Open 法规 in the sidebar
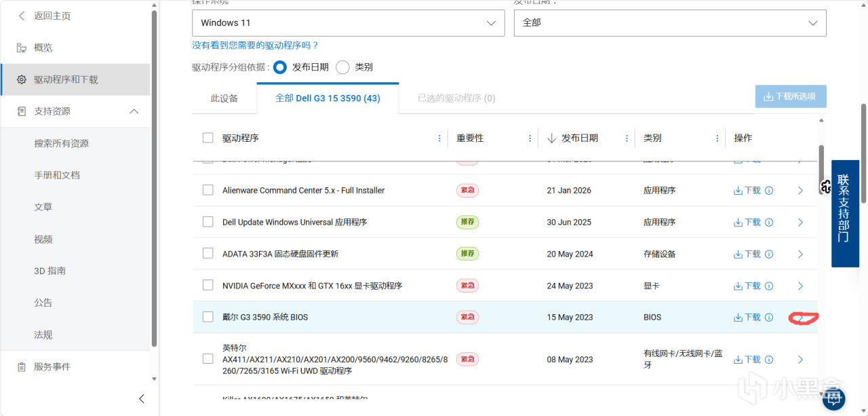868x416 pixels. (x=43, y=335)
